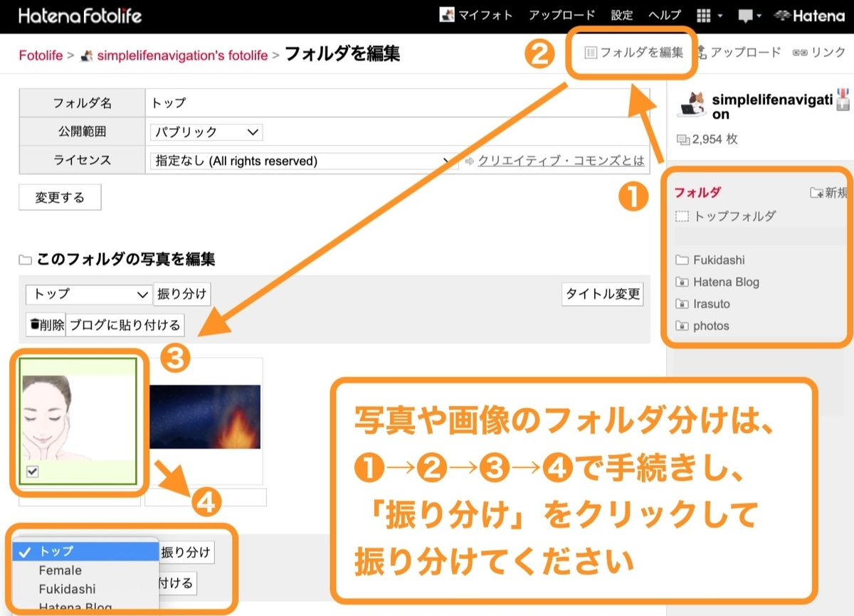This screenshot has height=616, width=854.
Task: Open the トップ folder assignment dropdown
Action: 88,294
